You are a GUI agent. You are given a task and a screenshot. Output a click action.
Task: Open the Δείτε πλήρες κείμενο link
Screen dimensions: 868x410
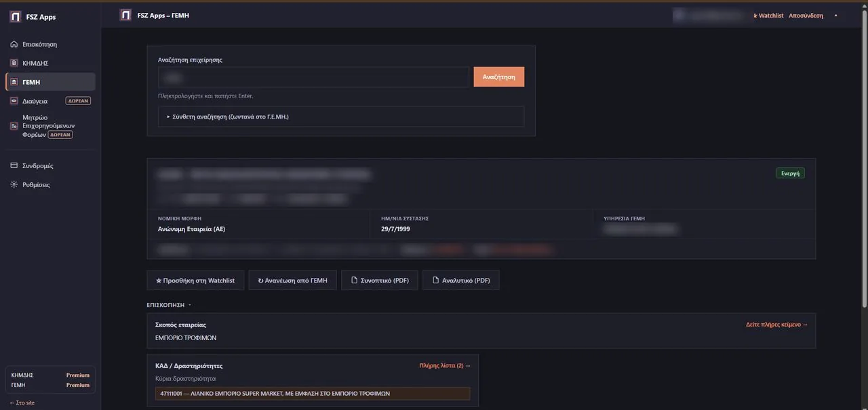coord(776,325)
